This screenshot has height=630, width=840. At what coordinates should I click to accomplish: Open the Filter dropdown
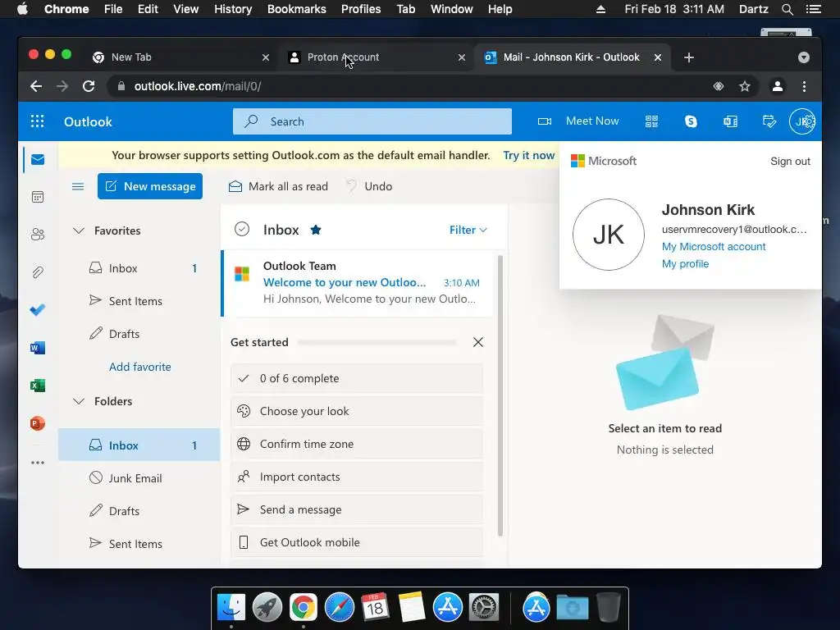point(468,230)
